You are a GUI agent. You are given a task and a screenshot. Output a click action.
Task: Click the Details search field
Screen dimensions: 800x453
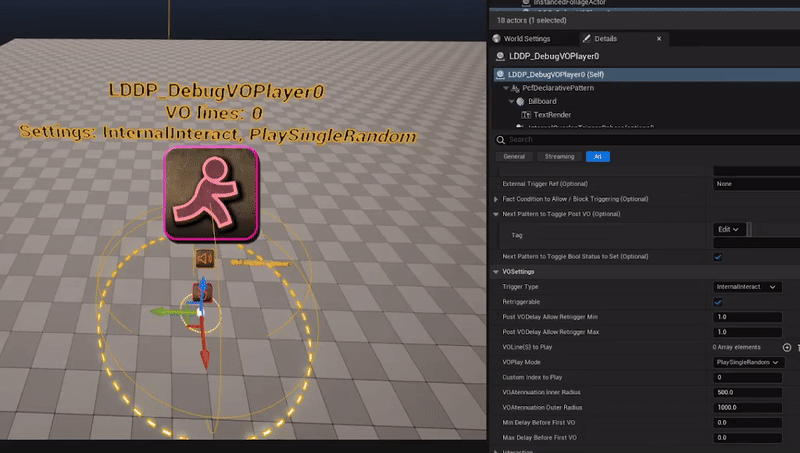coord(647,140)
